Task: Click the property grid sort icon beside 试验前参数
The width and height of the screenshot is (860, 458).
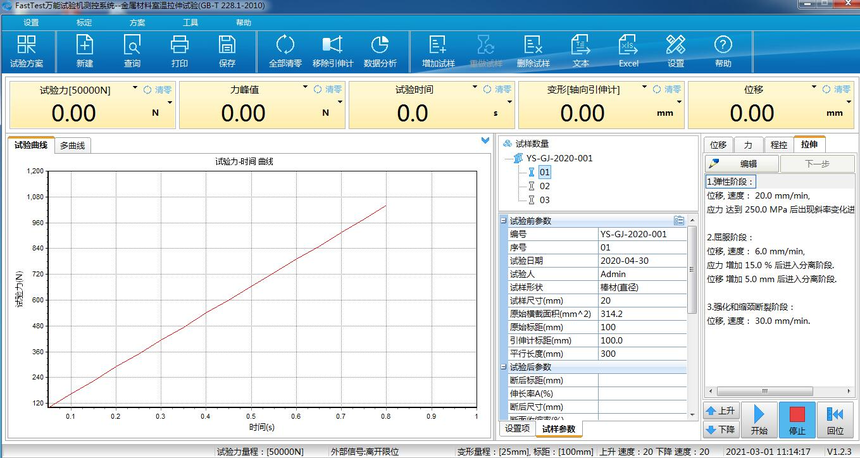Action: pos(679,220)
